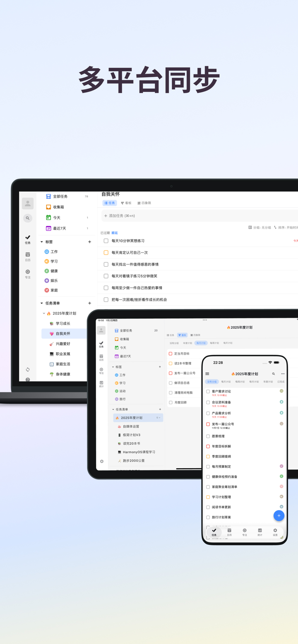Click the search icon in the laptop sidebar
This screenshot has width=298, height=644.
28,218
